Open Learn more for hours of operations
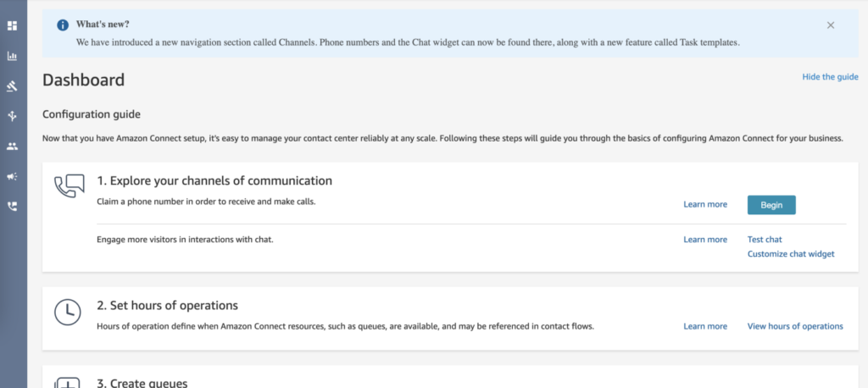Screen dimensions: 868x388 pyautogui.click(x=705, y=326)
